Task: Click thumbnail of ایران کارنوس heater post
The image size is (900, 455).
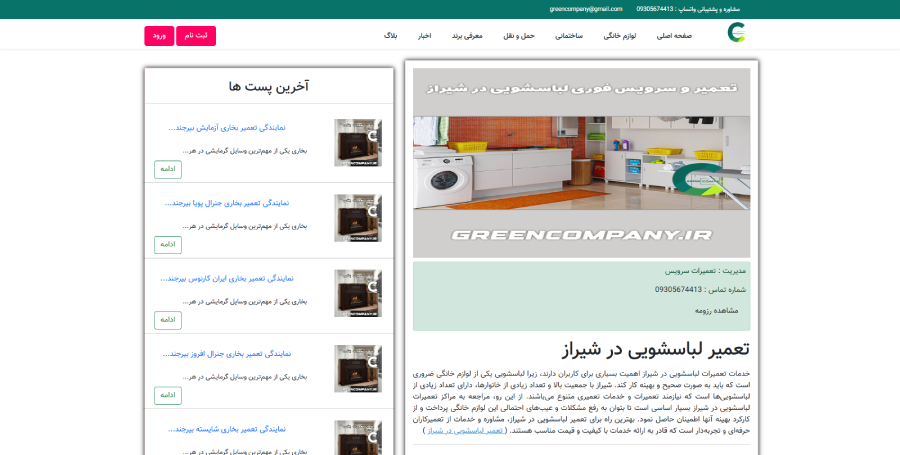Action: point(358,293)
